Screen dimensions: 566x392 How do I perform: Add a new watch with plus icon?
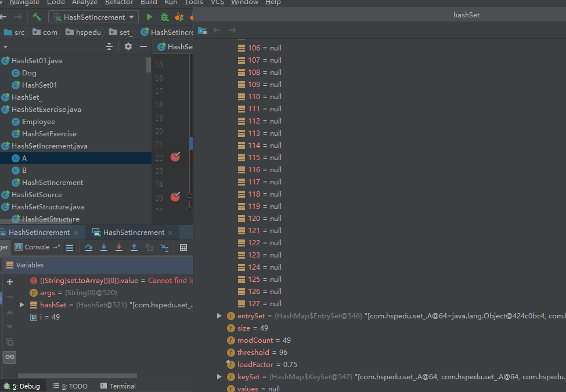click(10, 282)
